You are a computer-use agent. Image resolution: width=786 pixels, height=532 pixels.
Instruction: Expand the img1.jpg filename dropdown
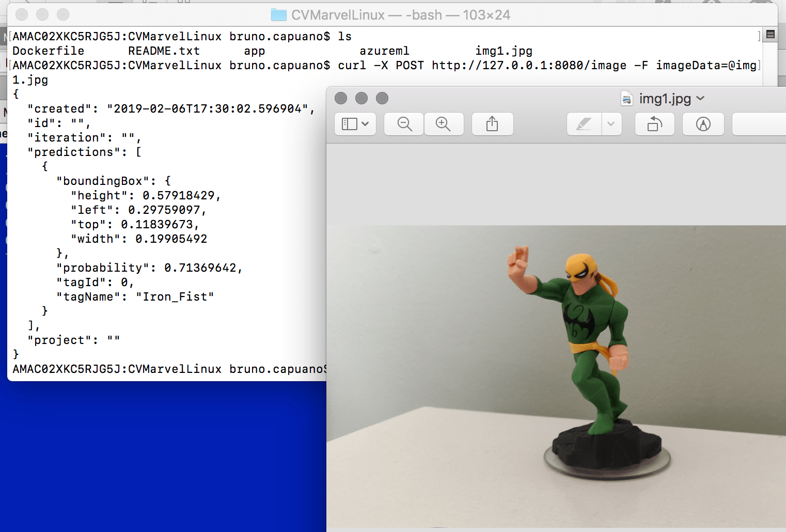[701, 98]
